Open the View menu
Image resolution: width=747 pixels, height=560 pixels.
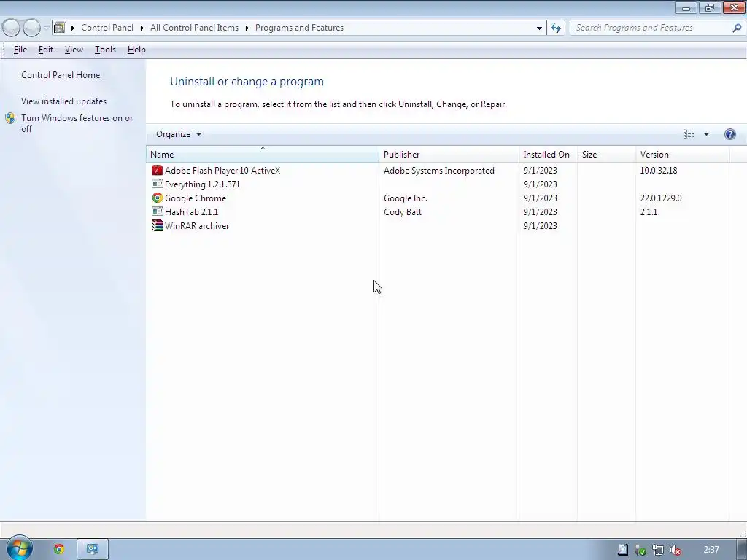pyautogui.click(x=74, y=50)
